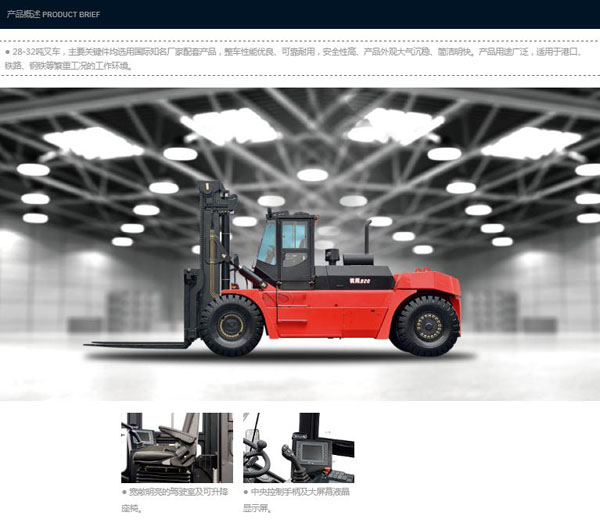Viewport: 600px width, 530px height.
Task: Click the black exhaust pipe on forklift
Action: pos(367,237)
